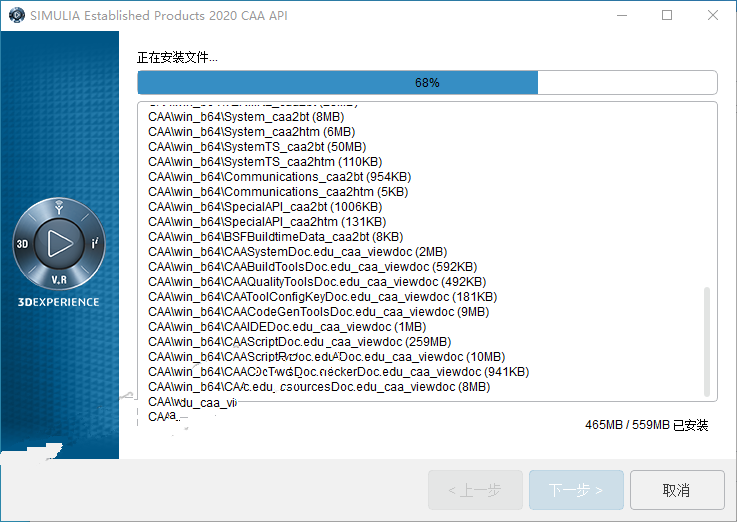Click the 3DEXPERIENCE logo text

point(59,302)
